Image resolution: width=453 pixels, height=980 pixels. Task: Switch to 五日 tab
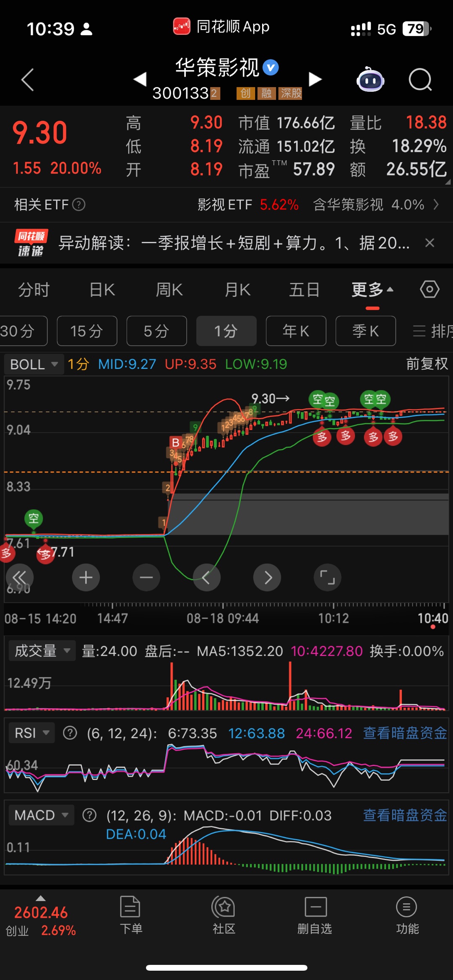pos(305,290)
